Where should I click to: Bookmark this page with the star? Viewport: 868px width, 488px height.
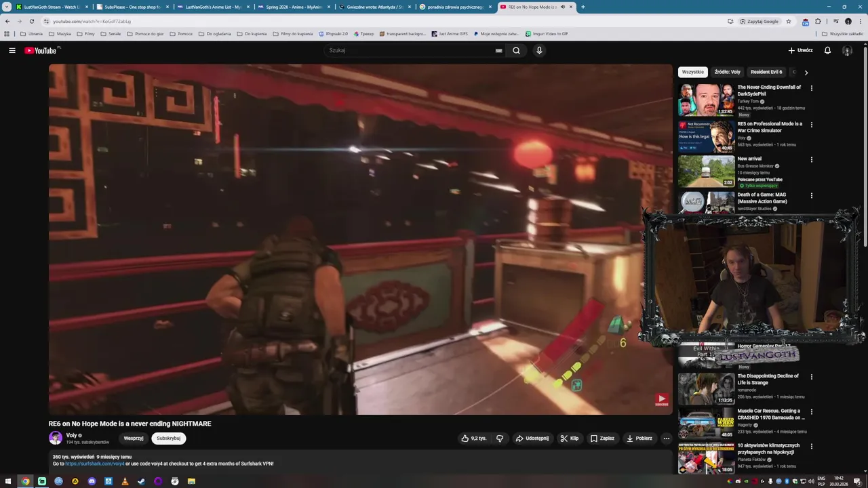[788, 21]
